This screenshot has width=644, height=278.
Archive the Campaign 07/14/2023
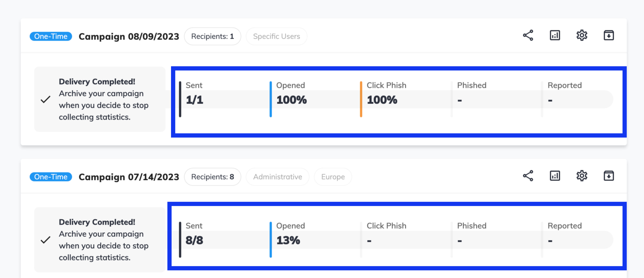click(609, 176)
